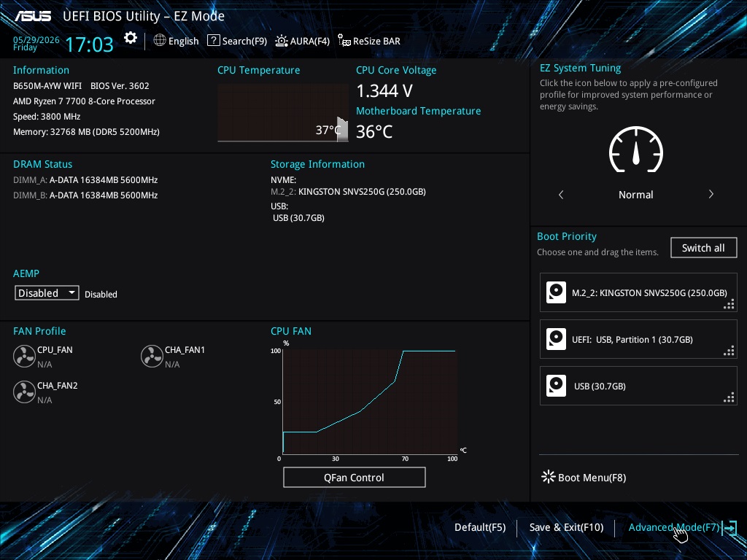This screenshot has height=560, width=747.
Task: Click the EZ System Tuning gauge icon
Action: [x=636, y=149]
